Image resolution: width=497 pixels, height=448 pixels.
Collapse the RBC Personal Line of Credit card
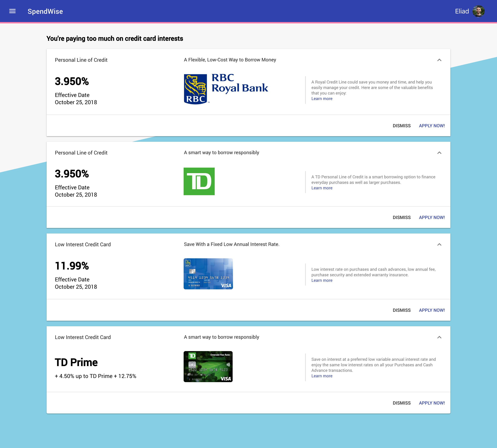(439, 60)
